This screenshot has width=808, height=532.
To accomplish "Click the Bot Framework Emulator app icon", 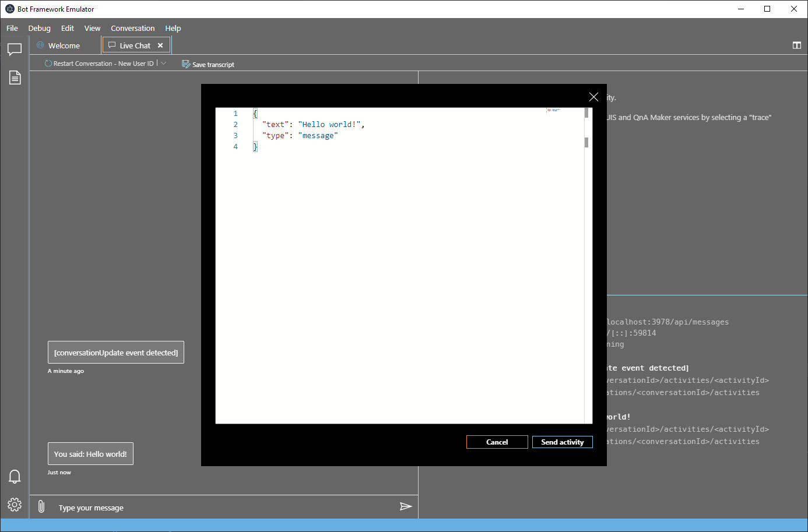I will click(9, 9).
